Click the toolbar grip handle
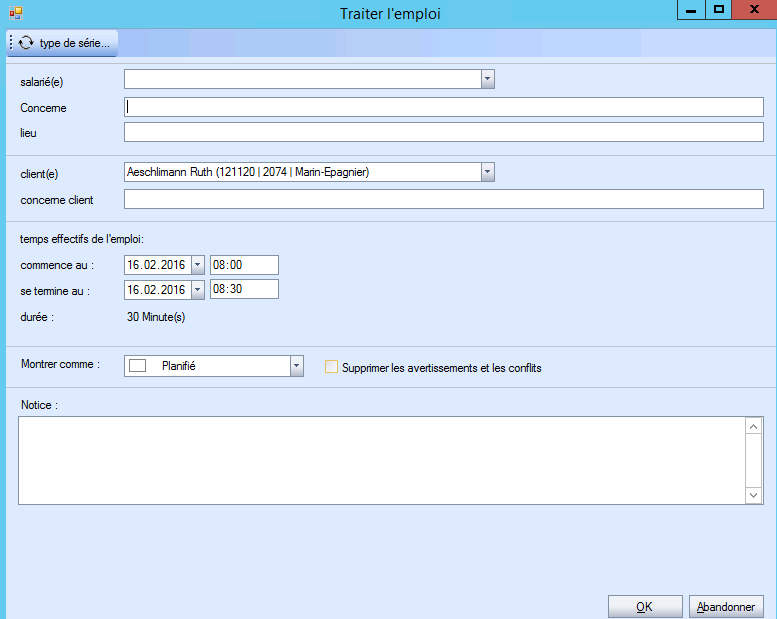The height and width of the screenshot is (619, 777). 11,44
